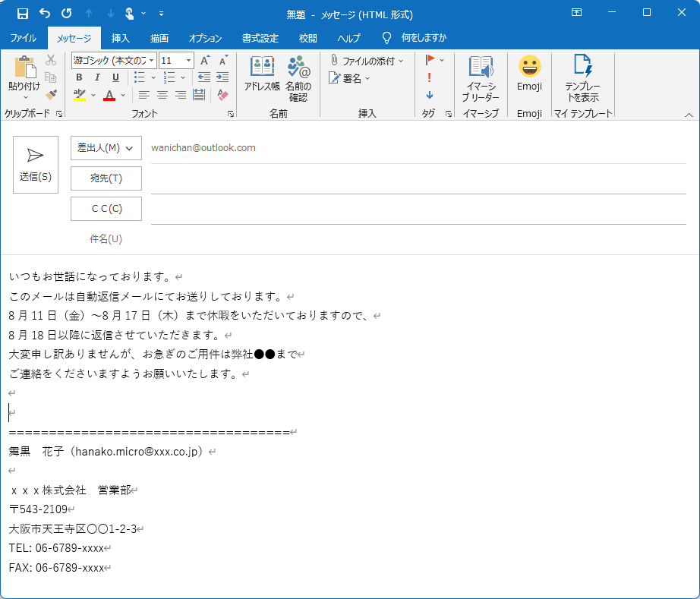This screenshot has height=599, width=700.
Task: Collapse the ribbon with the chevron
Action: pyautogui.click(x=689, y=115)
